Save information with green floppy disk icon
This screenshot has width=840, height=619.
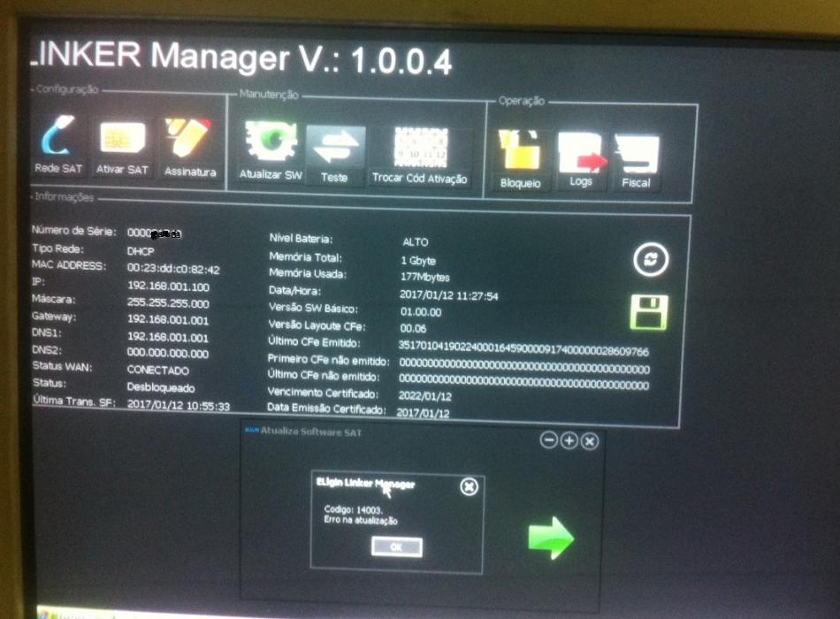tap(649, 312)
